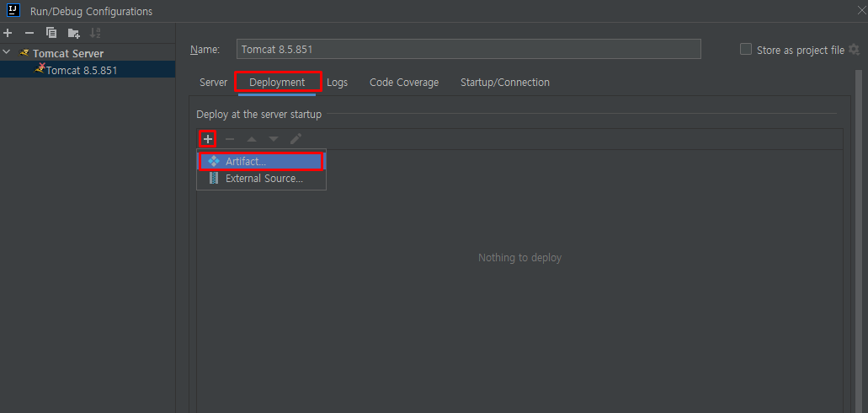Sort configurations alphabetically icon
This screenshot has height=413, width=868.
(95, 33)
